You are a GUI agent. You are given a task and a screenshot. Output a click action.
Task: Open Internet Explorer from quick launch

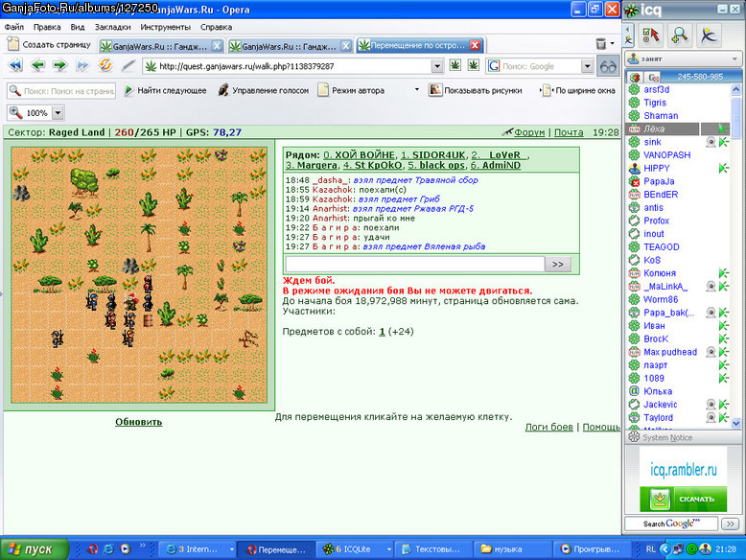coord(109,549)
